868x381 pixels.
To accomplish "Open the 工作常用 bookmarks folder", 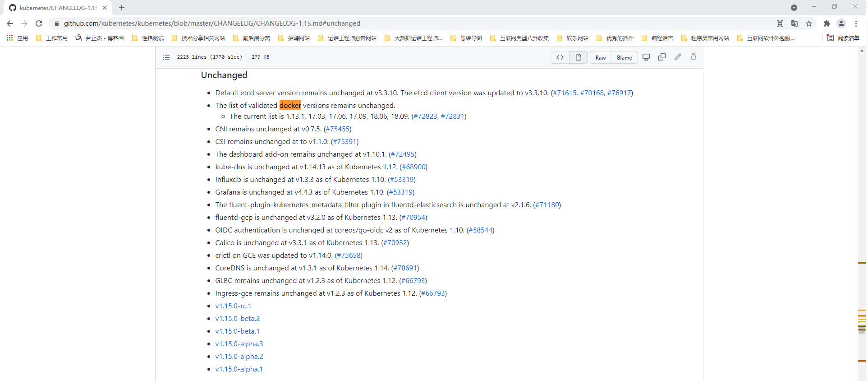I will [52, 38].
